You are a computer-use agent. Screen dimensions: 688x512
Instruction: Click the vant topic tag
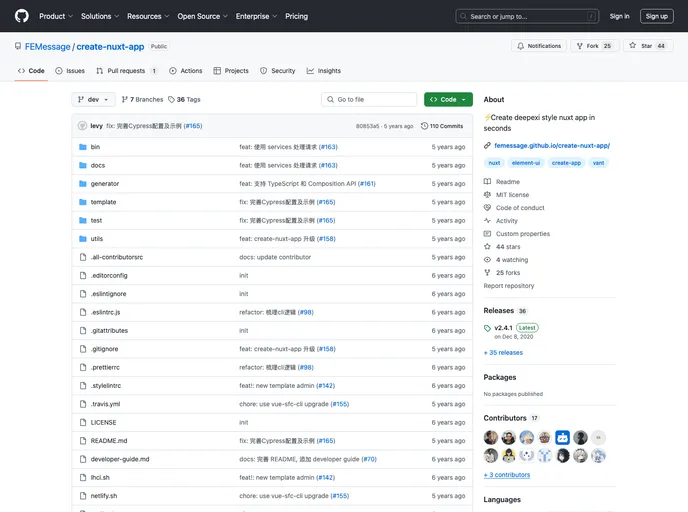(x=598, y=163)
